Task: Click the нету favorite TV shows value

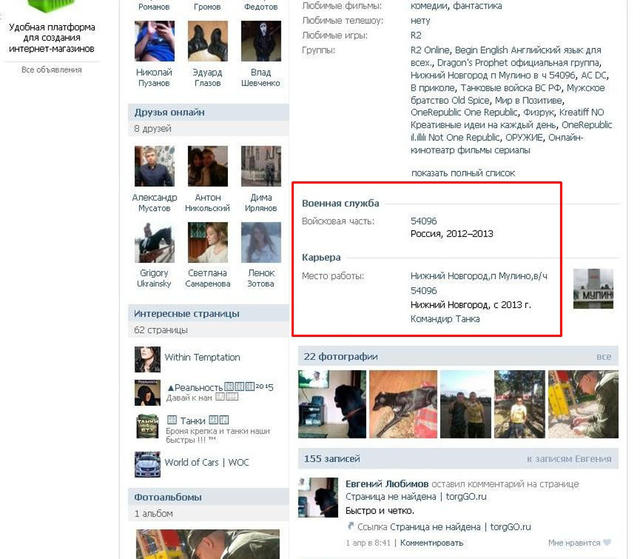Action: [x=420, y=21]
